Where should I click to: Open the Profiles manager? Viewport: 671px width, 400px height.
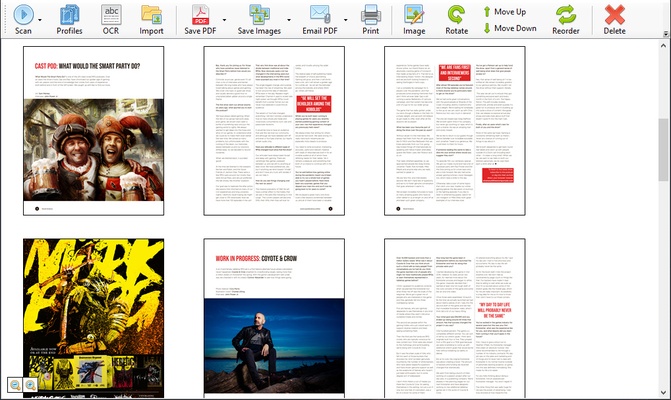pyautogui.click(x=69, y=14)
